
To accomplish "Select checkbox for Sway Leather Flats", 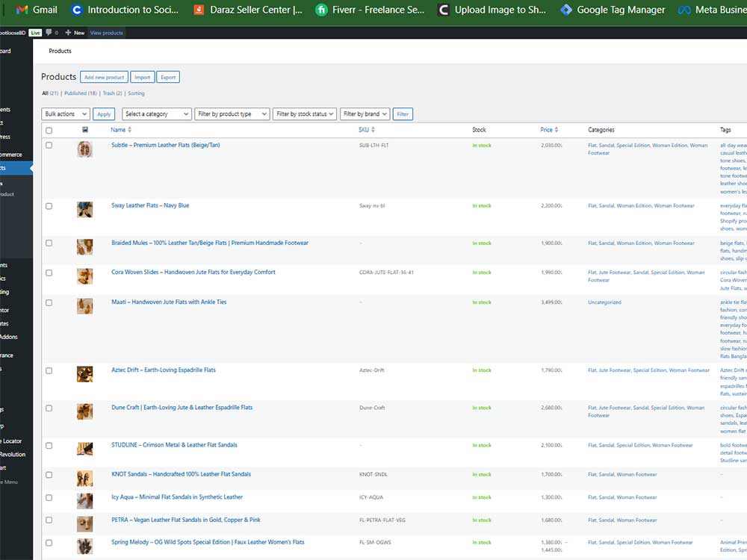I will pos(49,206).
